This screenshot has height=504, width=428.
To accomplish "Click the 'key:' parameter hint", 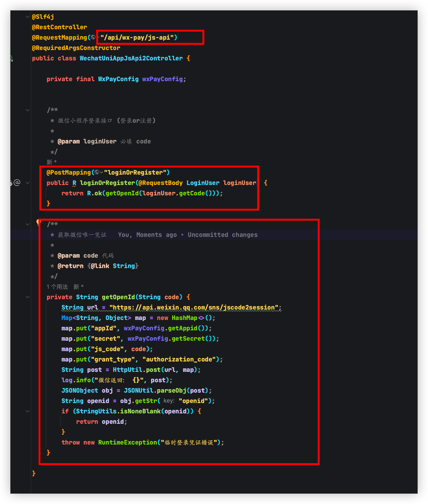I will (x=169, y=401).
